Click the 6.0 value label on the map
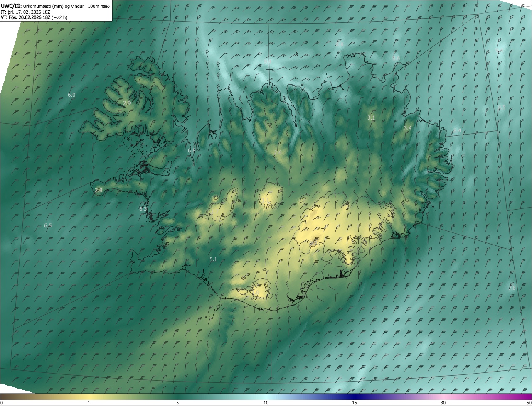Viewport: 532px width, 406px height. click(x=71, y=95)
